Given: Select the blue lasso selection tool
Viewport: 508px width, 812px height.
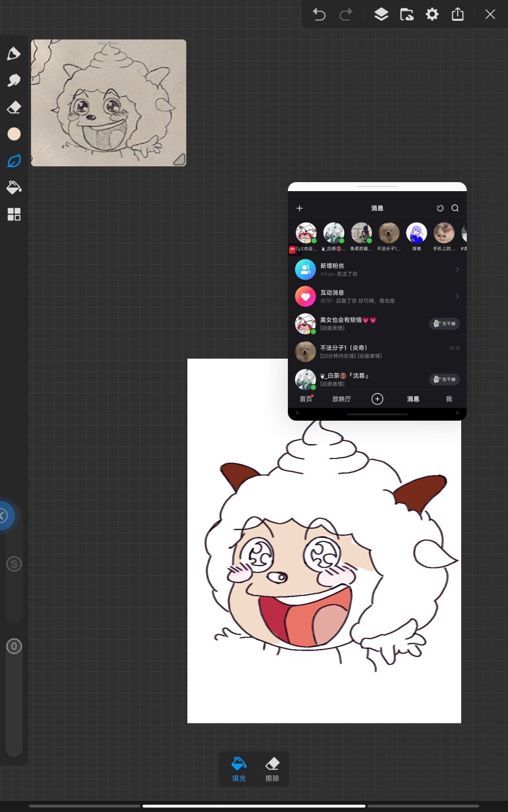Looking at the screenshot, I should tap(14, 161).
